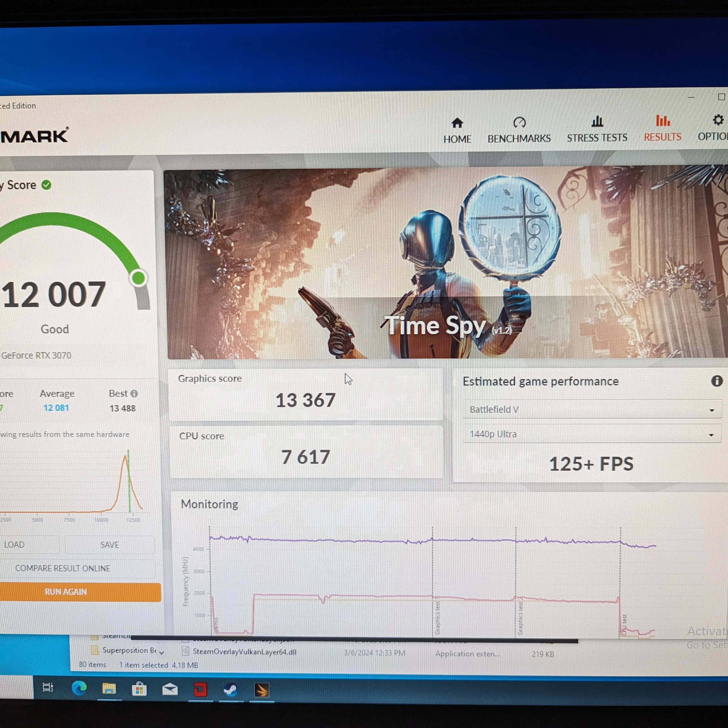Click the average score 12 081
This screenshot has height=728, width=728.
(x=56, y=408)
